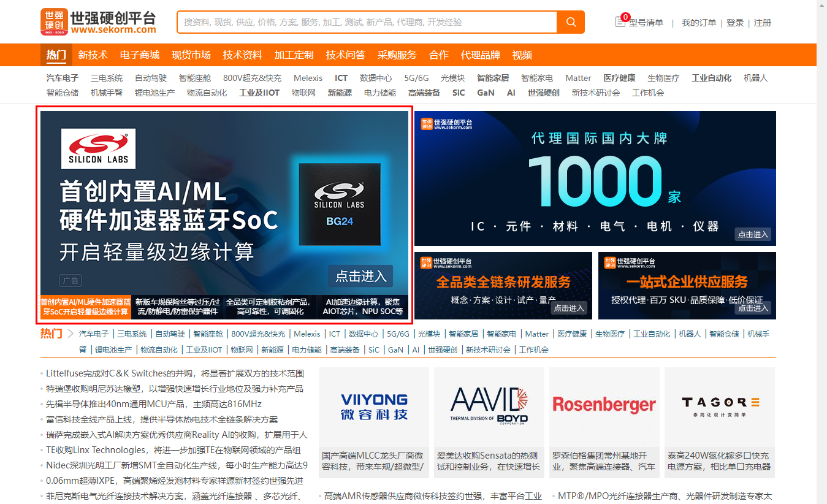Click the 代理国际国内大牌 1000家 banner

pos(595,178)
